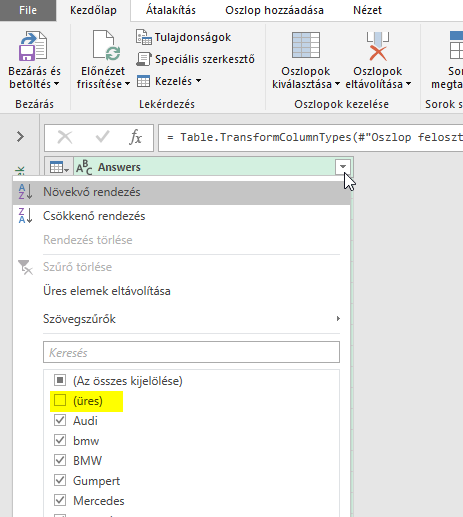The height and width of the screenshot is (517, 463).
Task: Open Tulajdonságok properties
Action: click(183, 37)
